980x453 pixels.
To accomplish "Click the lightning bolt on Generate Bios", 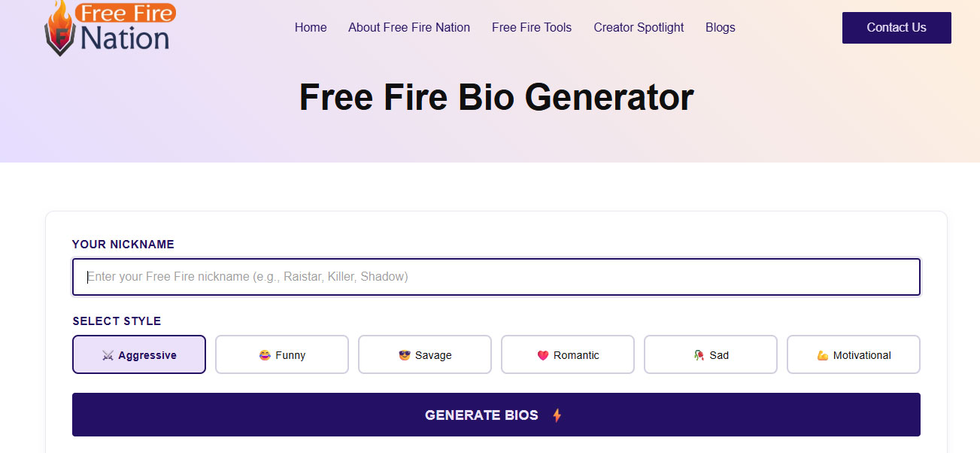I will [555, 415].
